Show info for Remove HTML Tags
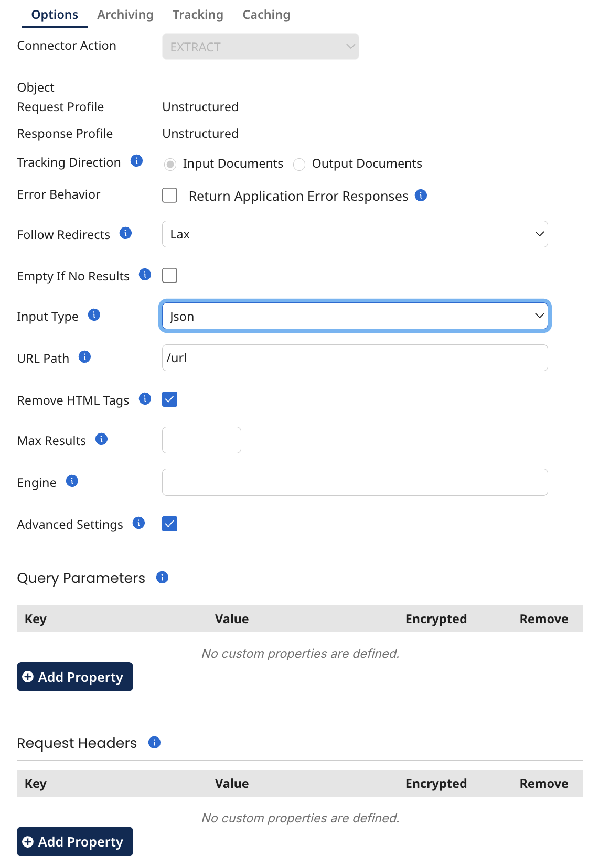 click(x=145, y=399)
